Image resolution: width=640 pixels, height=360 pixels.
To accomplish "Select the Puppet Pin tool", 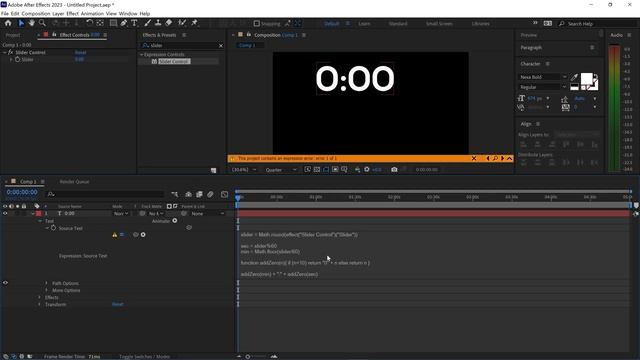I will [194, 23].
